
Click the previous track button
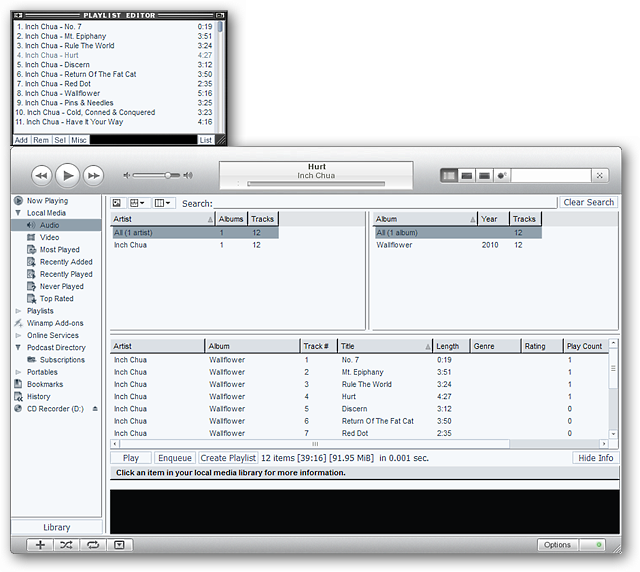tap(42, 176)
